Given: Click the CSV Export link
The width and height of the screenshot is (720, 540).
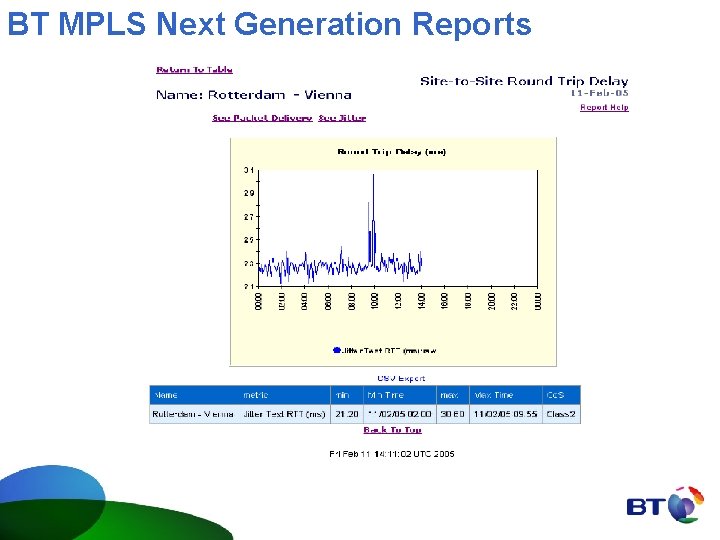Looking at the screenshot, I should 401,378.
